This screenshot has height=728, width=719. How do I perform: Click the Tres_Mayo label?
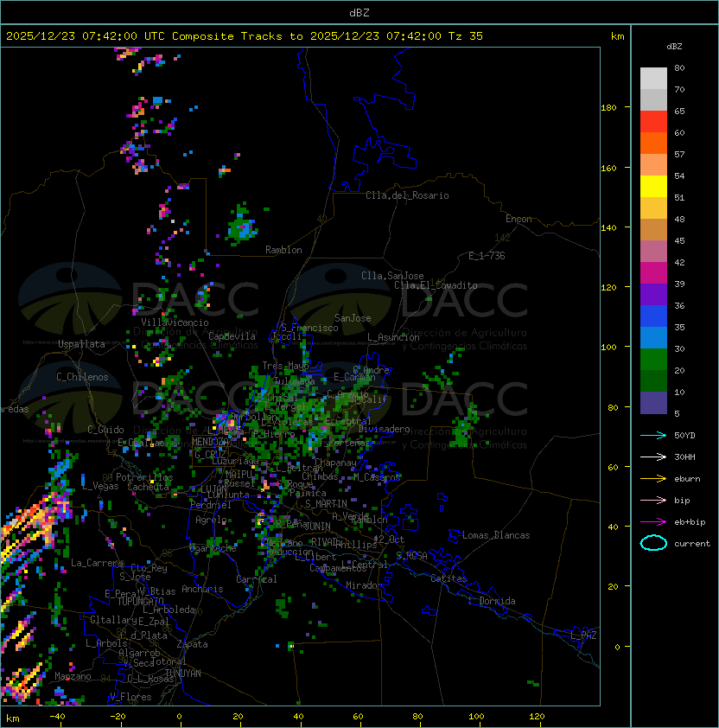point(285,366)
